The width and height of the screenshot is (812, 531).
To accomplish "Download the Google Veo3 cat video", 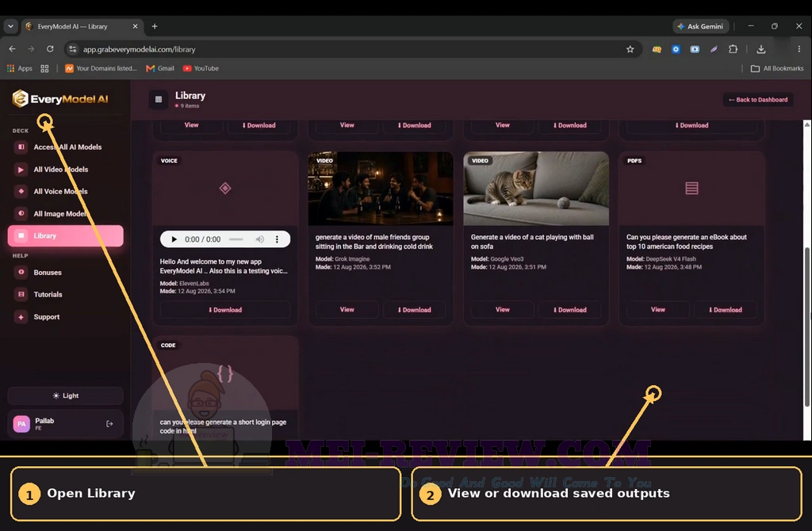I will [x=569, y=310].
